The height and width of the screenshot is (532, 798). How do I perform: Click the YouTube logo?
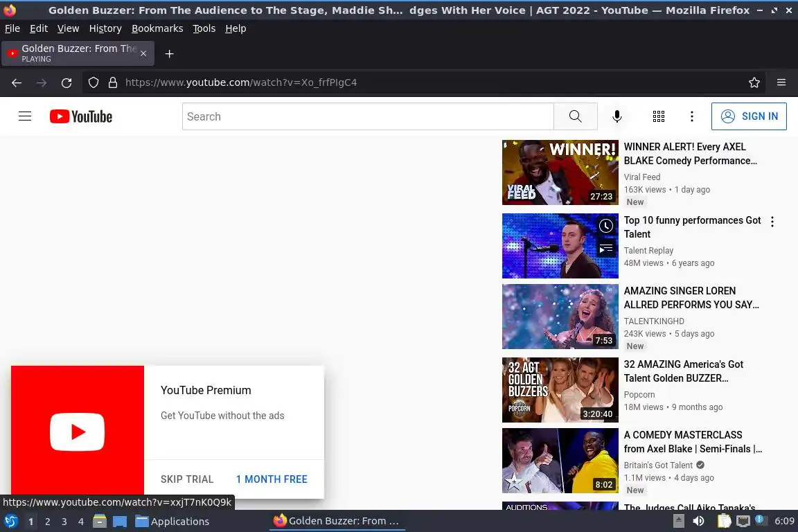point(81,116)
